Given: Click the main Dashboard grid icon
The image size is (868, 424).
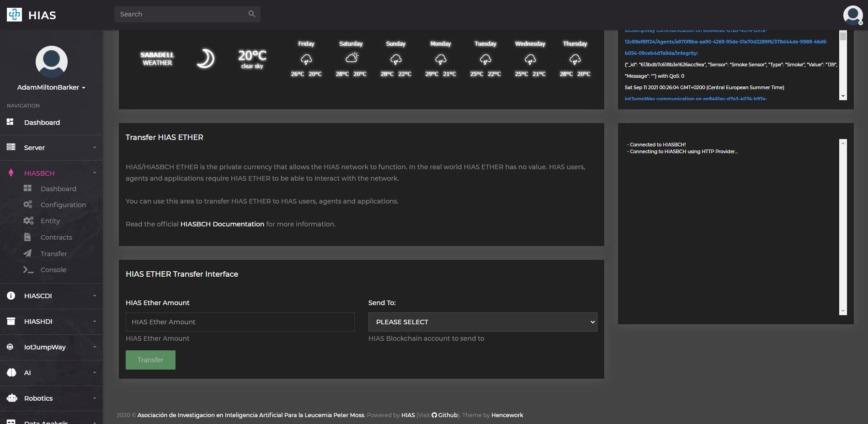Looking at the screenshot, I should click(x=10, y=122).
